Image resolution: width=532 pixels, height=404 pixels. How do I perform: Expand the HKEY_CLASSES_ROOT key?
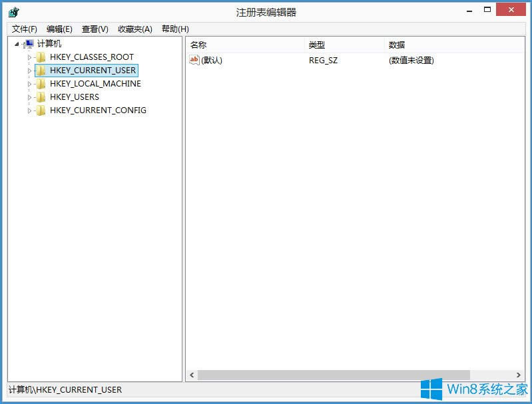(x=29, y=57)
